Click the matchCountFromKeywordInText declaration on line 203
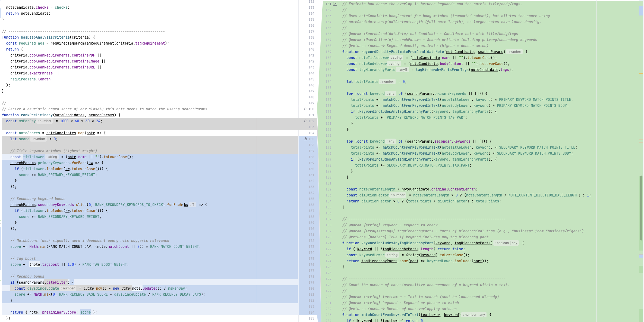 (x=390, y=315)
